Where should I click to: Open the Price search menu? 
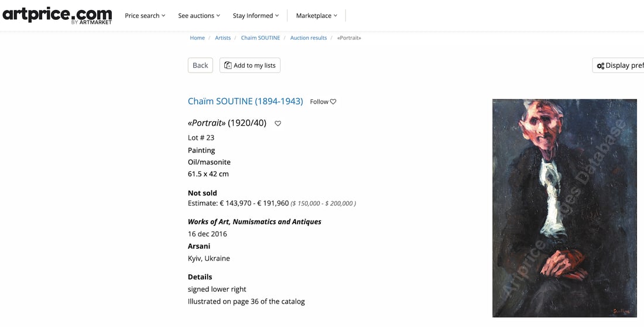tap(145, 16)
